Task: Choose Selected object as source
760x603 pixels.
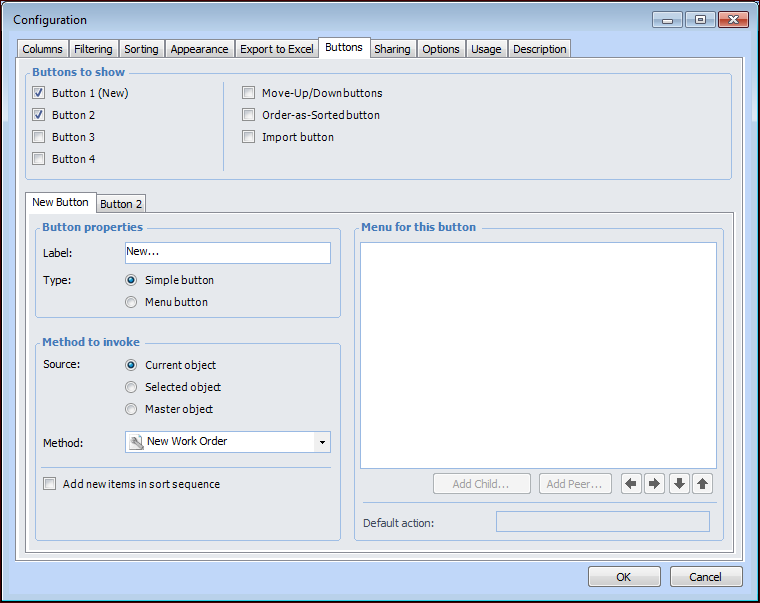Action: (x=131, y=387)
